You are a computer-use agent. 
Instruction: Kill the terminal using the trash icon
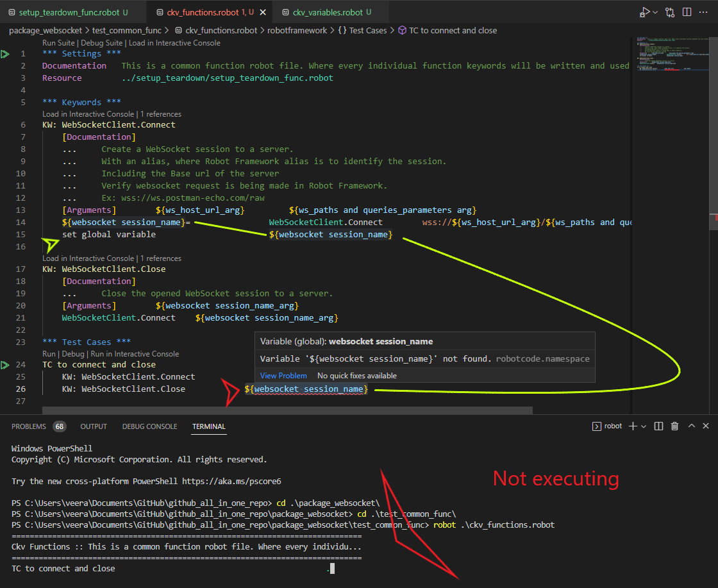click(675, 425)
